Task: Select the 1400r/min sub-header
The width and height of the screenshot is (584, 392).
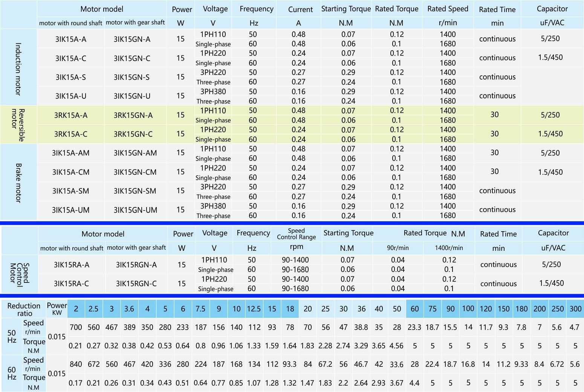Action: coord(449,248)
